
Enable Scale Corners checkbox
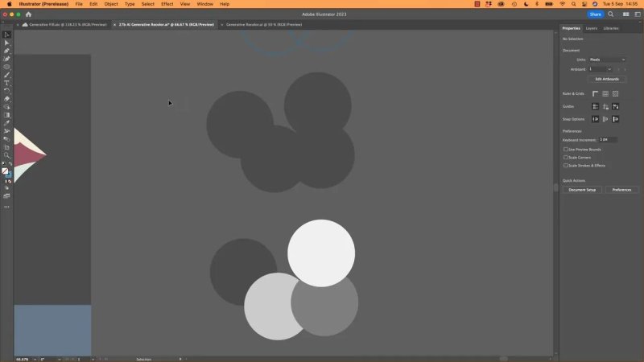[566, 157]
